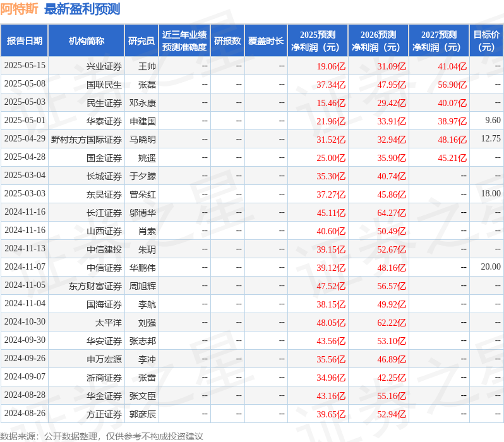Click the 野村东方国际证券 institution cell
Screen dimensions: 504x442
(x=87, y=140)
